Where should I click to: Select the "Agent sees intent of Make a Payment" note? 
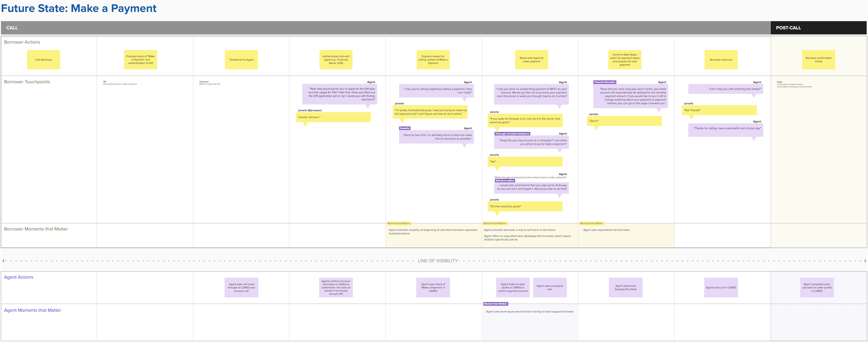pos(433,287)
